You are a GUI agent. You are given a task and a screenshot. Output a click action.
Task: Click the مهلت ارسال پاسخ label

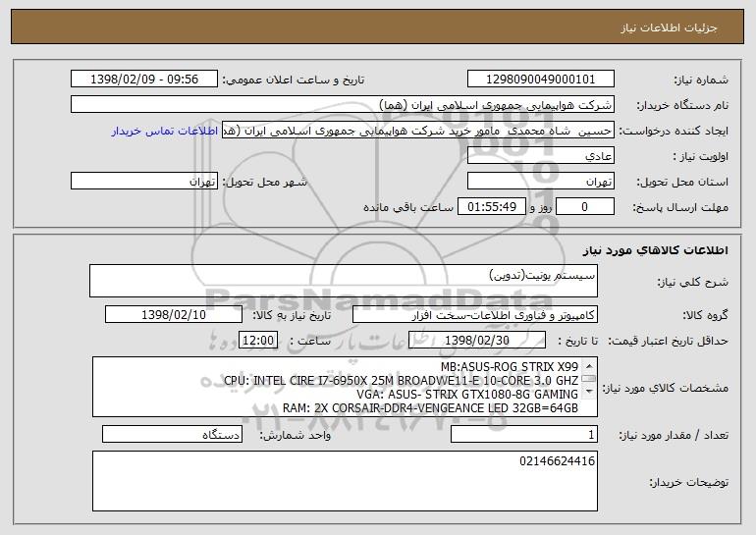click(680, 208)
